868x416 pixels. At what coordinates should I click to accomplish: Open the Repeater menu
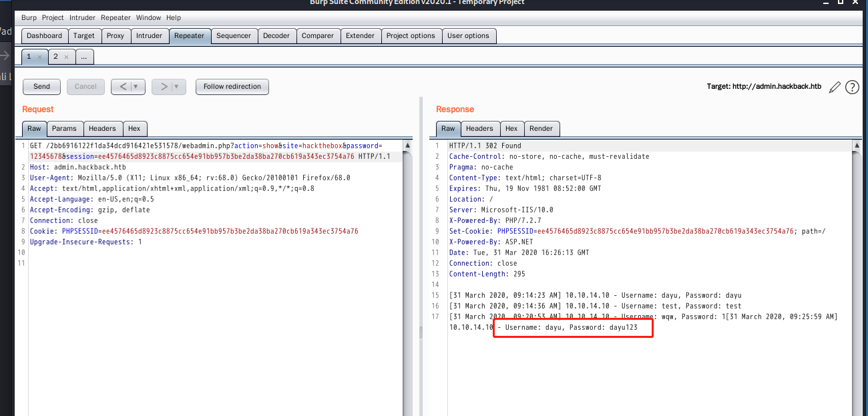click(116, 17)
